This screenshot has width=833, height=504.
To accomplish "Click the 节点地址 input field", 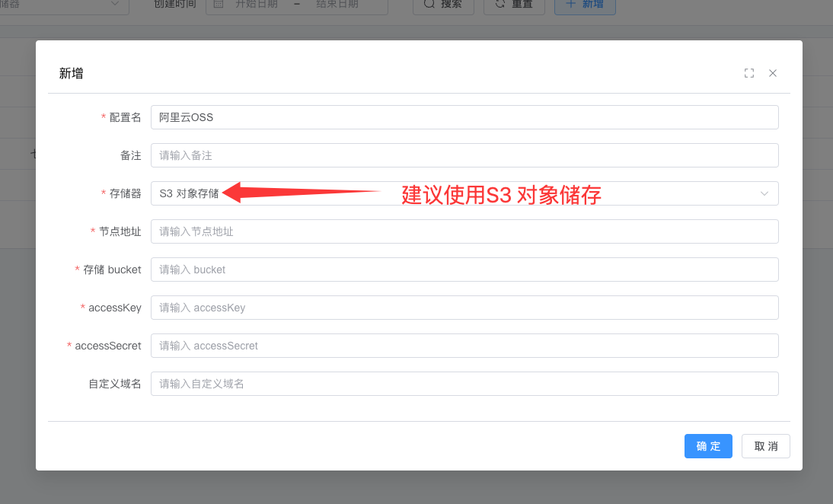I will pyautogui.click(x=464, y=231).
